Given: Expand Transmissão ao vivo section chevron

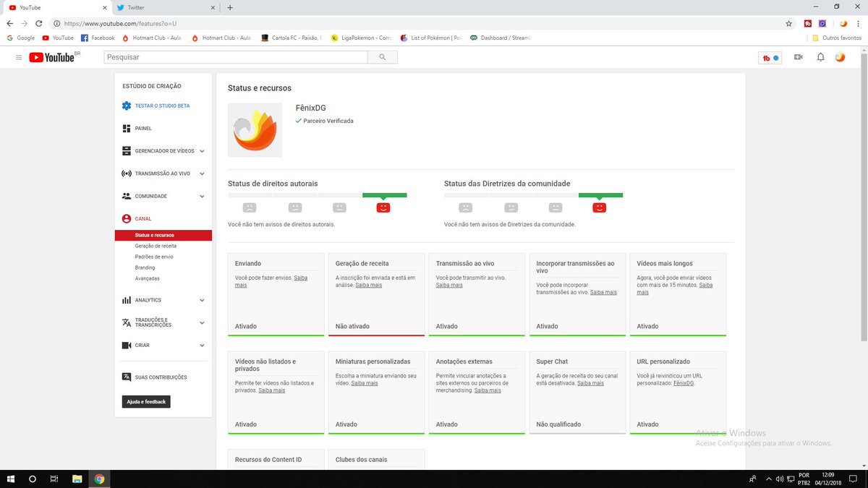Looking at the screenshot, I should pos(202,174).
